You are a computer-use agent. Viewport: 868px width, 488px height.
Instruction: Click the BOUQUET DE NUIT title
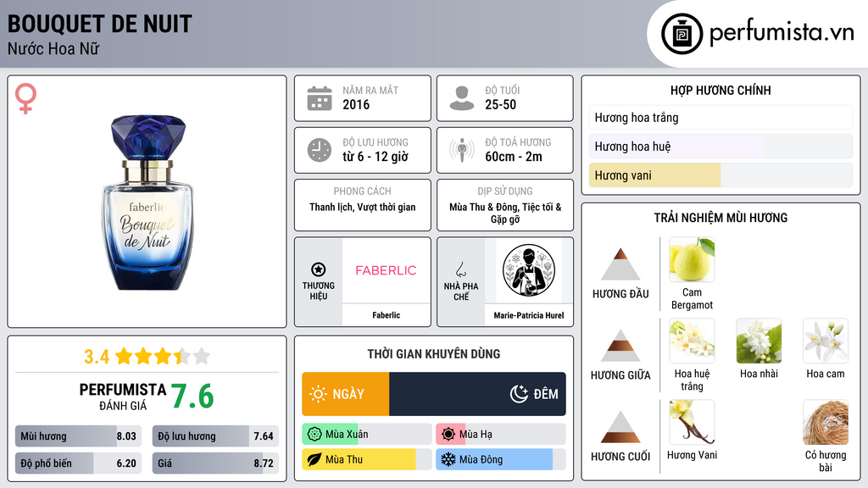[x=100, y=25]
